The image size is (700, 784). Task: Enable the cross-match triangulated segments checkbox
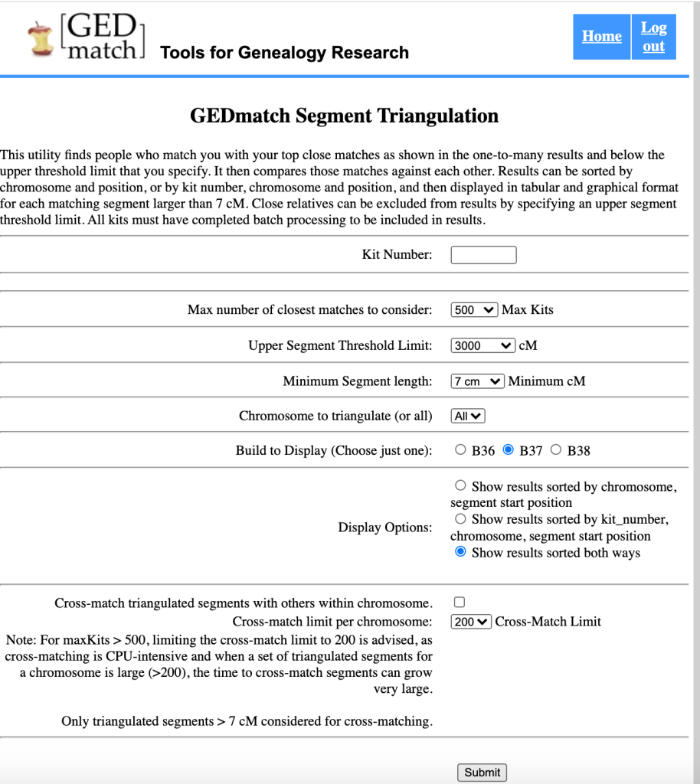point(460,603)
